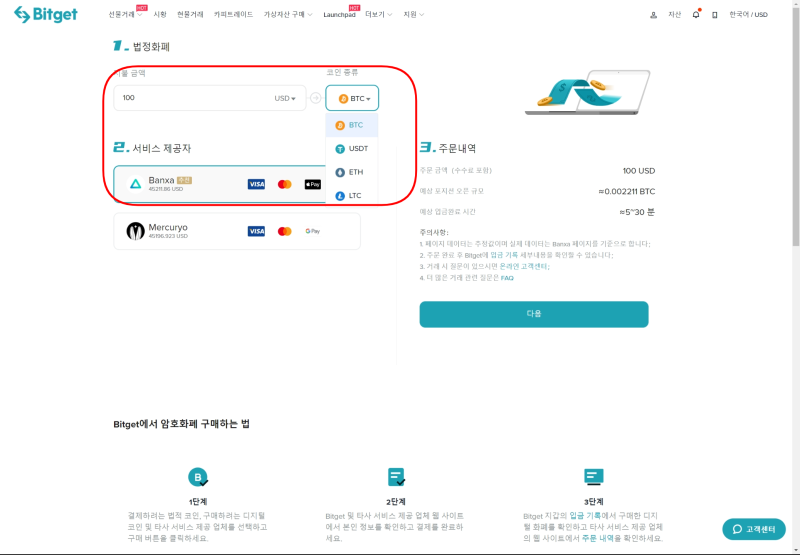800x555 pixels.
Task: Select the Mercuryo provider card
Action: [x=237, y=231]
